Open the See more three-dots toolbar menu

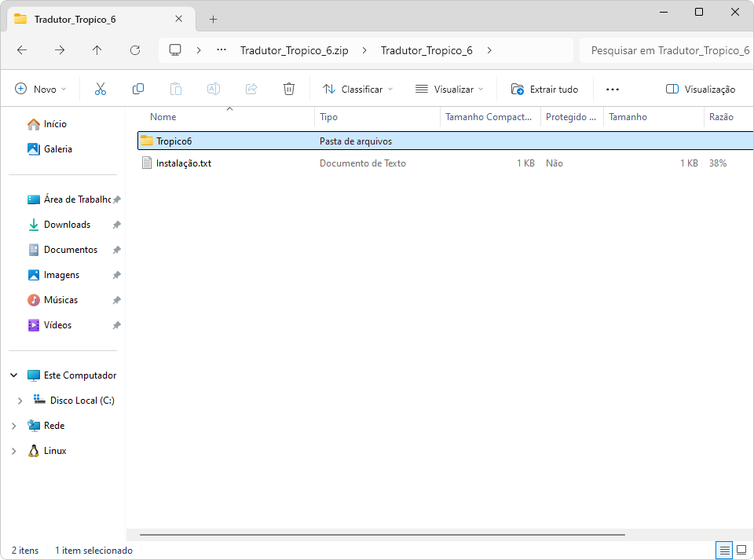pos(612,90)
